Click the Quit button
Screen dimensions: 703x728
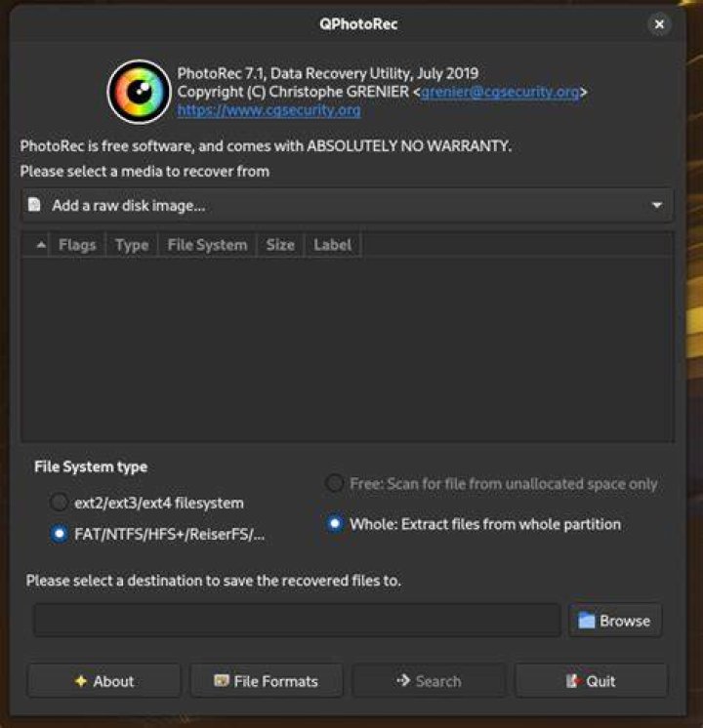click(x=591, y=680)
